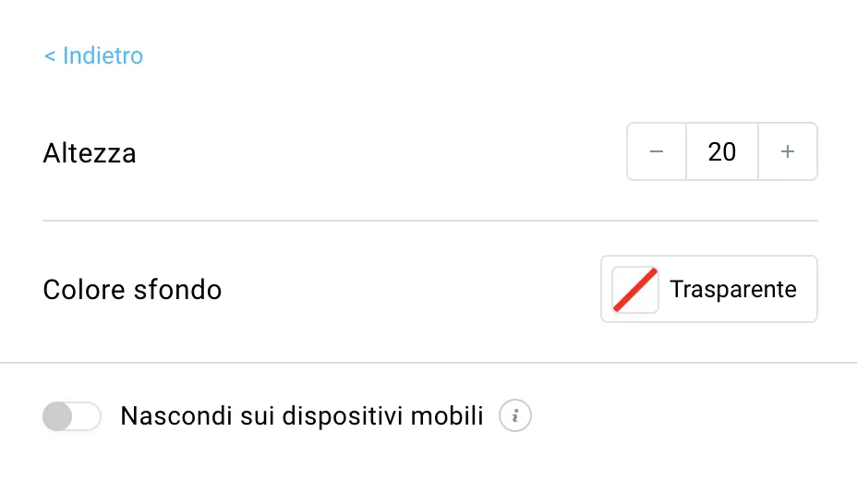857x504 pixels.
Task: Click the Nascondi sui dispositivi mobili text
Action: [x=302, y=416]
